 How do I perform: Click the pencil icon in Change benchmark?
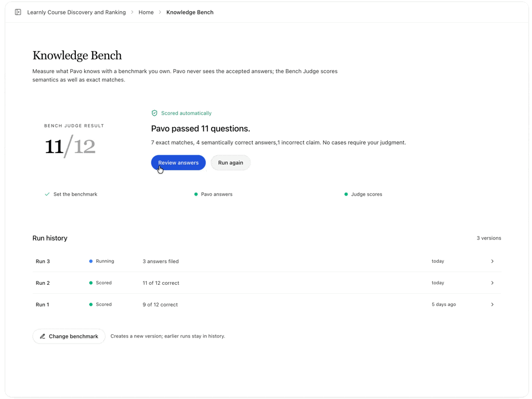point(43,336)
